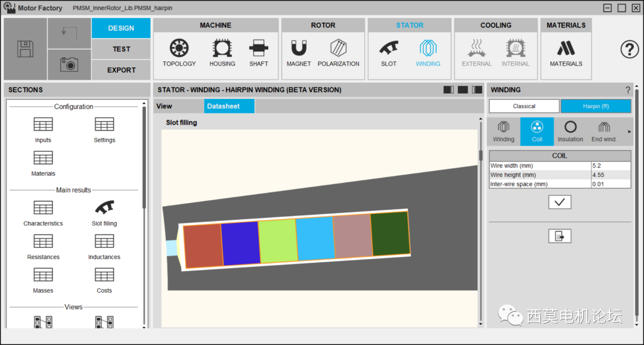Select the light green conductor in slot
Screen dimensions: 644x345
(278, 240)
